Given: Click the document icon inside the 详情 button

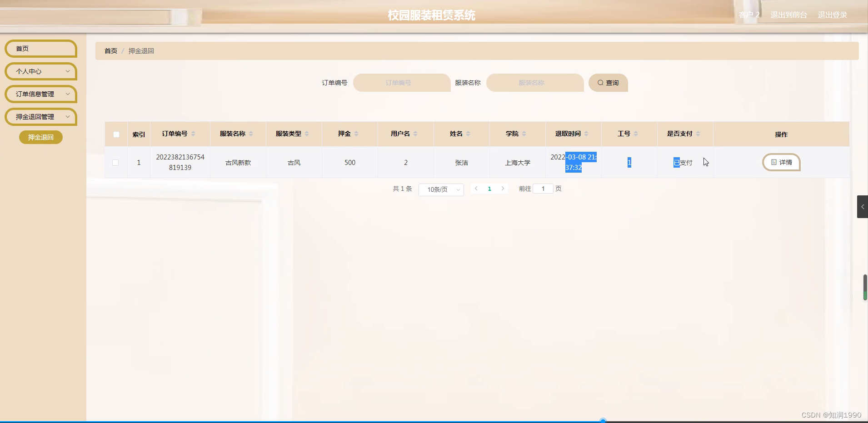Looking at the screenshot, I should 774,162.
